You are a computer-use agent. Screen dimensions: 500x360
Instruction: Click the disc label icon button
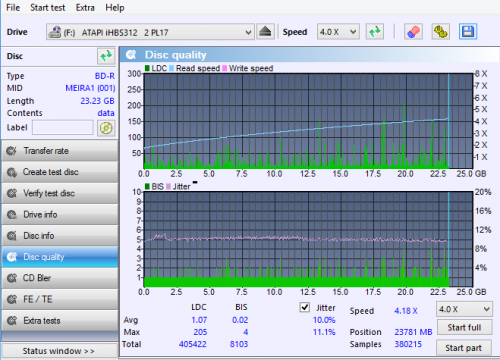106,128
